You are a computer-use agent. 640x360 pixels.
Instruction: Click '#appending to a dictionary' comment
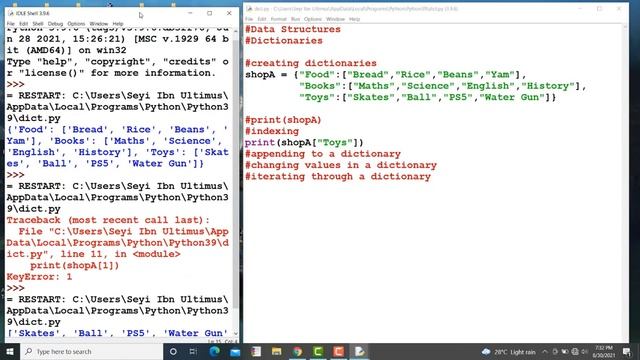(x=322, y=154)
